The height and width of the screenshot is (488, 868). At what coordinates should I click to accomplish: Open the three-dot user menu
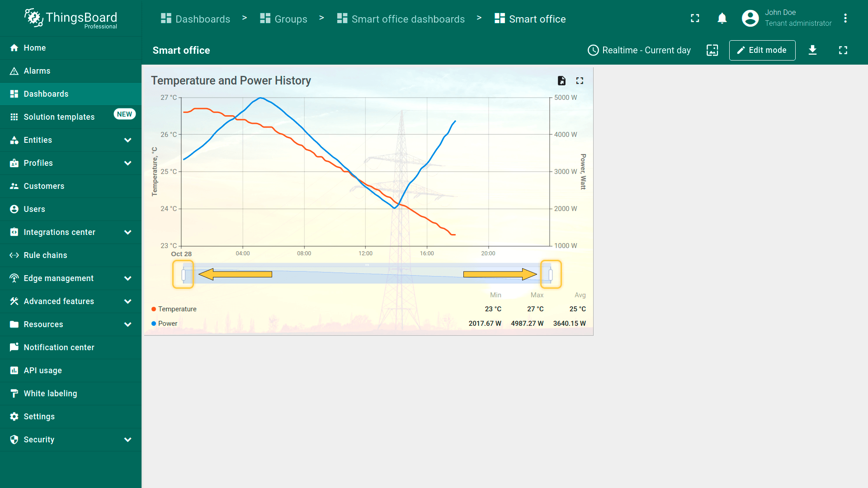coord(845,19)
